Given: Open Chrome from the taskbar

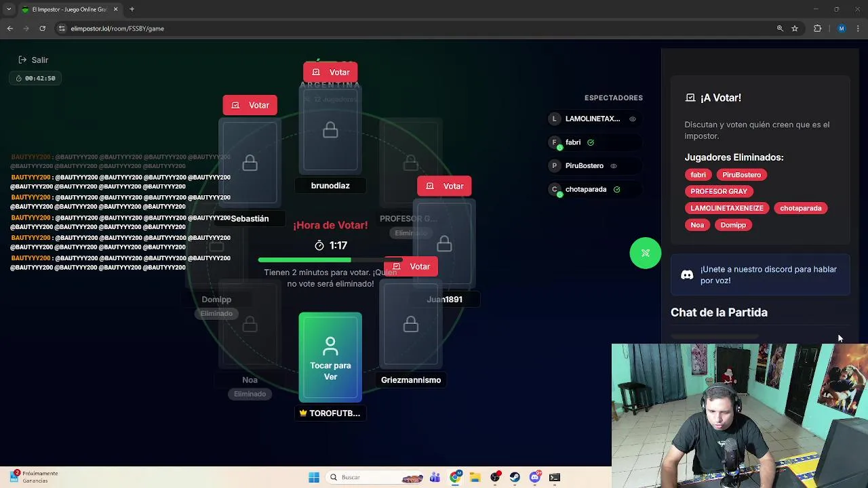Looking at the screenshot, I should [455, 477].
